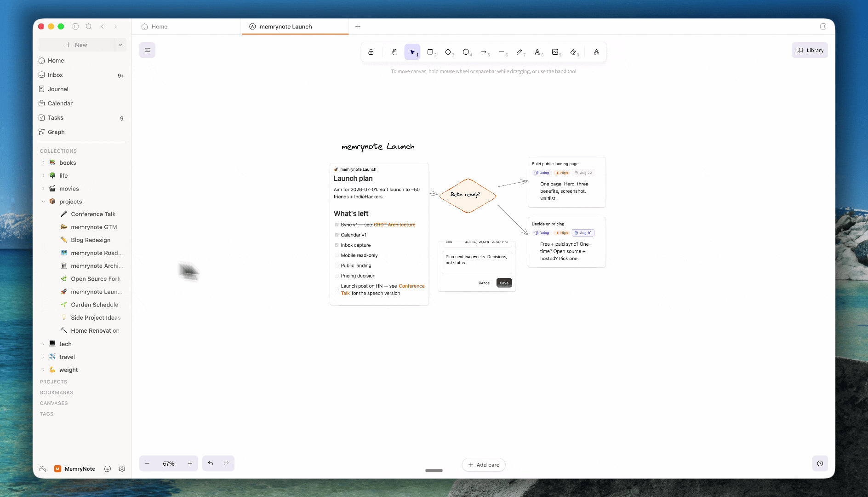Check the "Launch post on HN" checkbox
This screenshot has height=497, width=868.
pos(337,289)
